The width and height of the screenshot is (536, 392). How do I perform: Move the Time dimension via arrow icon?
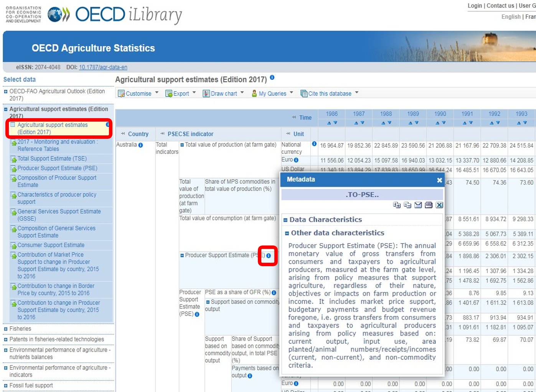294,117
